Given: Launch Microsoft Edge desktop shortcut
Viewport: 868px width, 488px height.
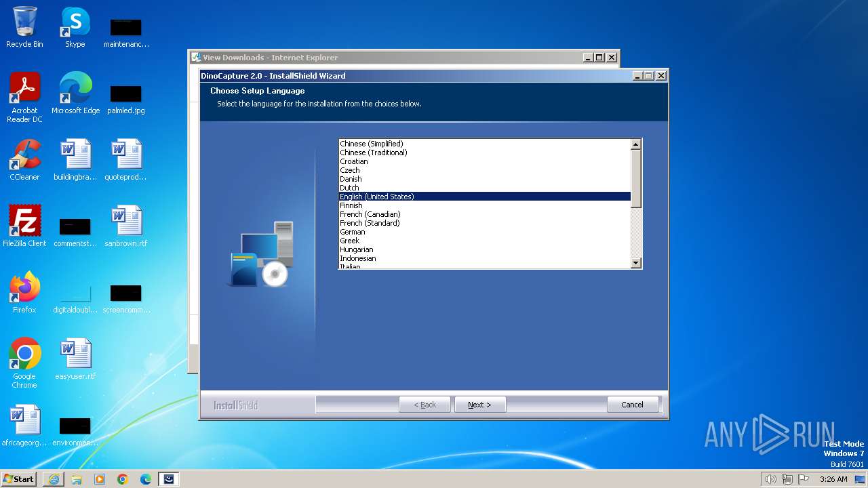Looking at the screenshot, I should point(75,94).
